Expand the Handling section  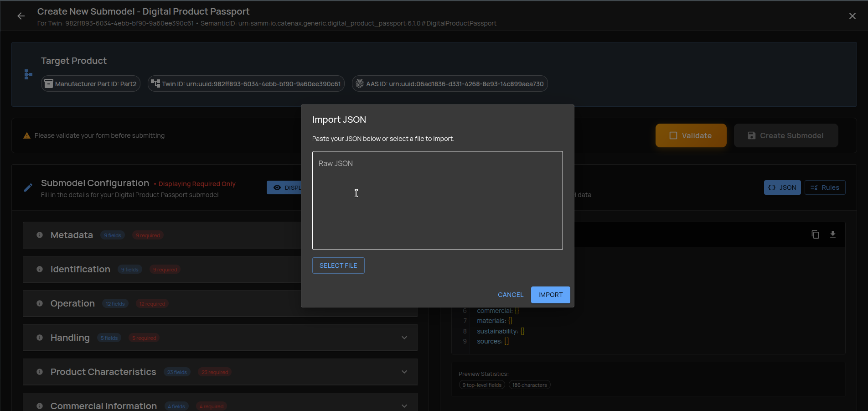(x=404, y=338)
